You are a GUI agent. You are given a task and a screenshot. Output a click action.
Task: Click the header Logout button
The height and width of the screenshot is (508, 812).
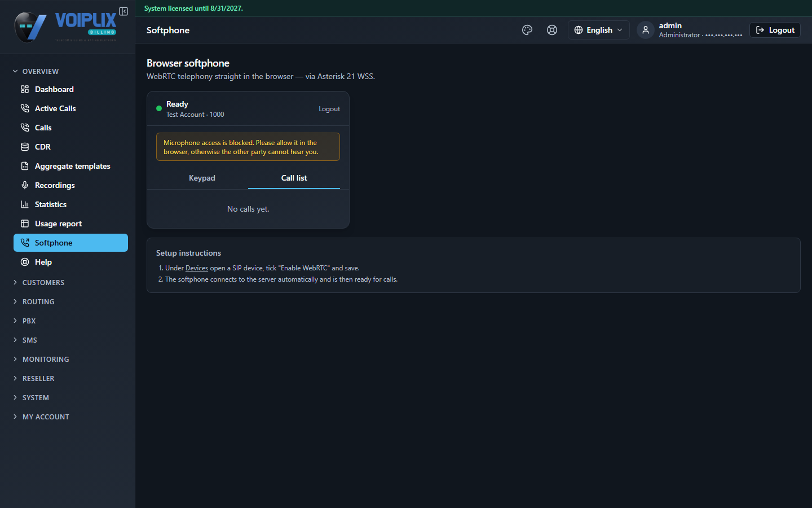pyautogui.click(x=775, y=30)
